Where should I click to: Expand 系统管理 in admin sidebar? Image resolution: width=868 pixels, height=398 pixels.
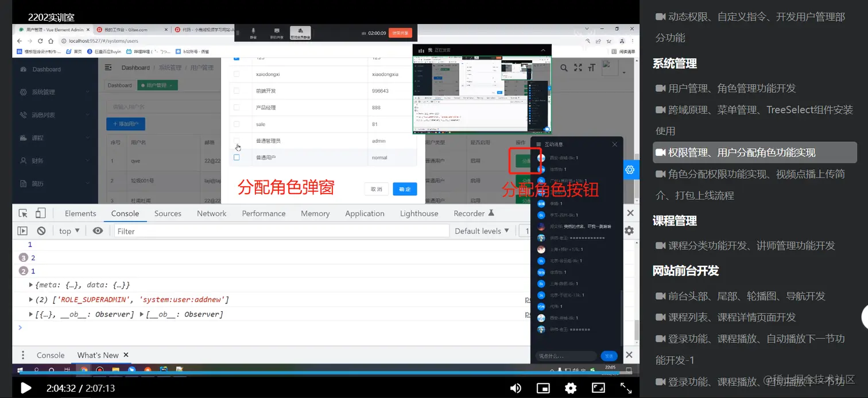55,92
